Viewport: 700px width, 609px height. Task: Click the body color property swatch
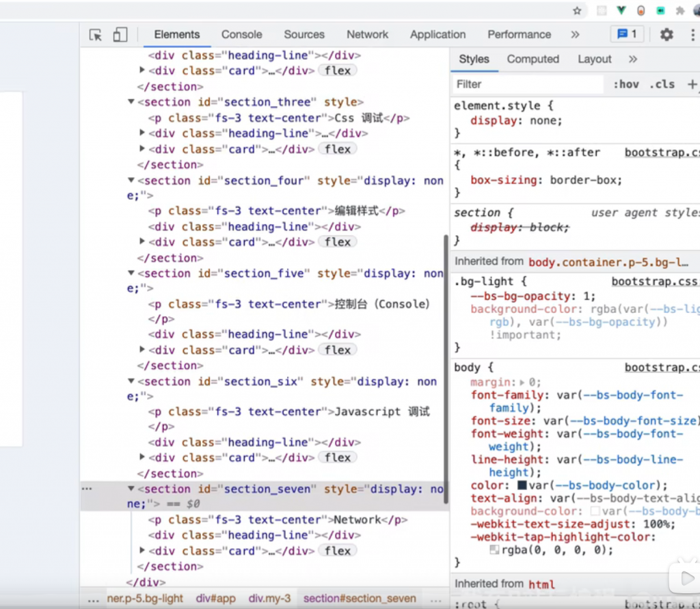[522, 485]
